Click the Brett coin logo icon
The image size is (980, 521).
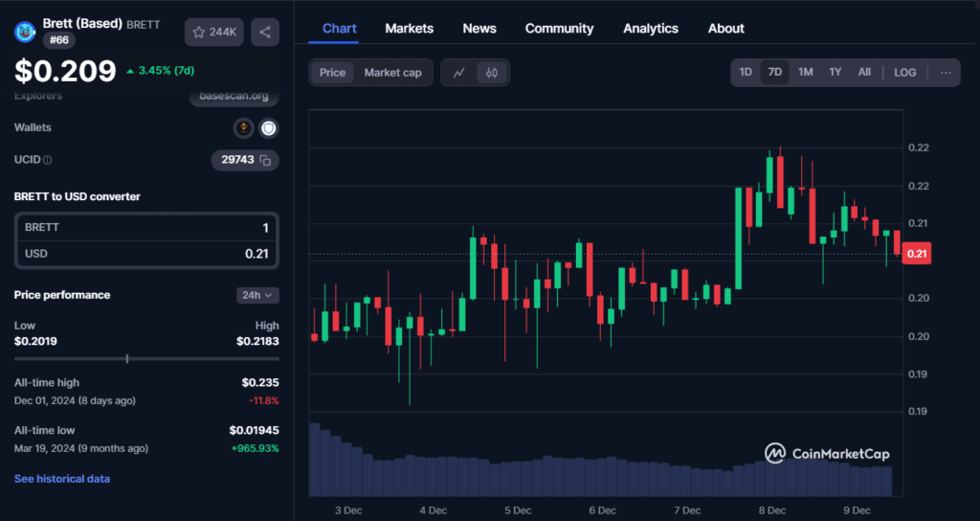[25, 32]
